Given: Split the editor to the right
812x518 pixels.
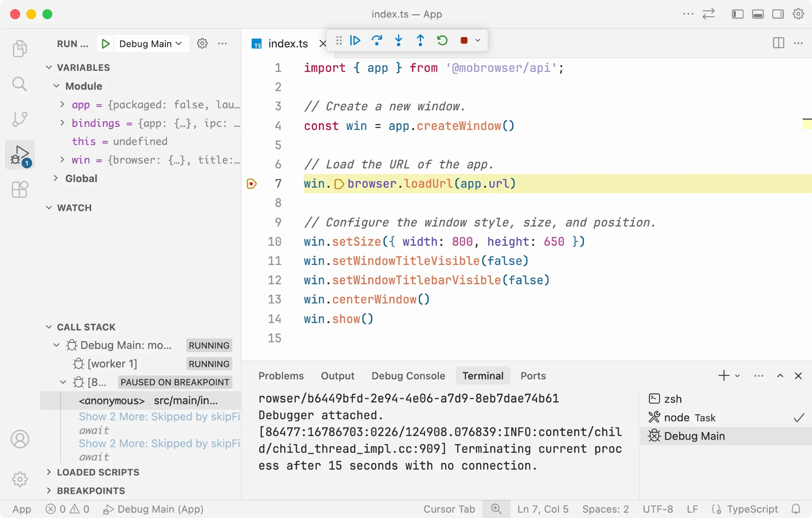Looking at the screenshot, I should tap(778, 43).
